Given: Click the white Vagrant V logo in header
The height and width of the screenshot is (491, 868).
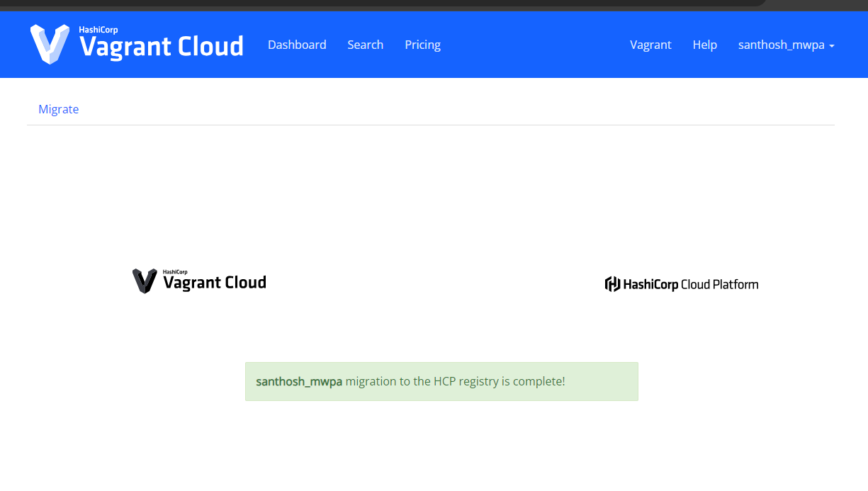Looking at the screenshot, I should [x=50, y=44].
